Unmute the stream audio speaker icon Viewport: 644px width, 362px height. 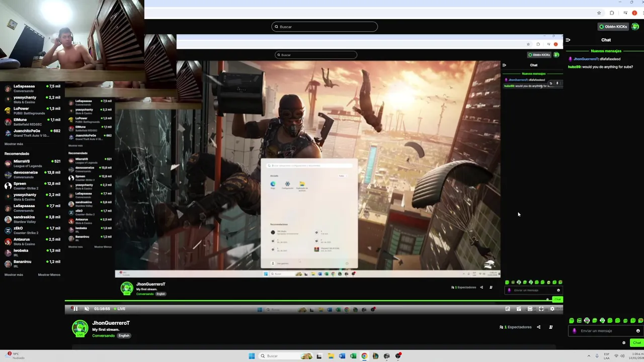[x=87, y=309]
